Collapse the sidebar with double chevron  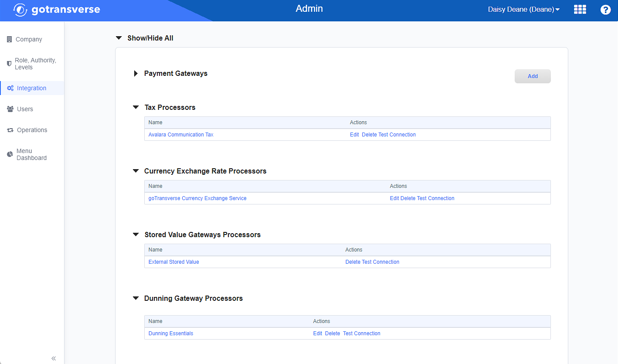(x=54, y=358)
